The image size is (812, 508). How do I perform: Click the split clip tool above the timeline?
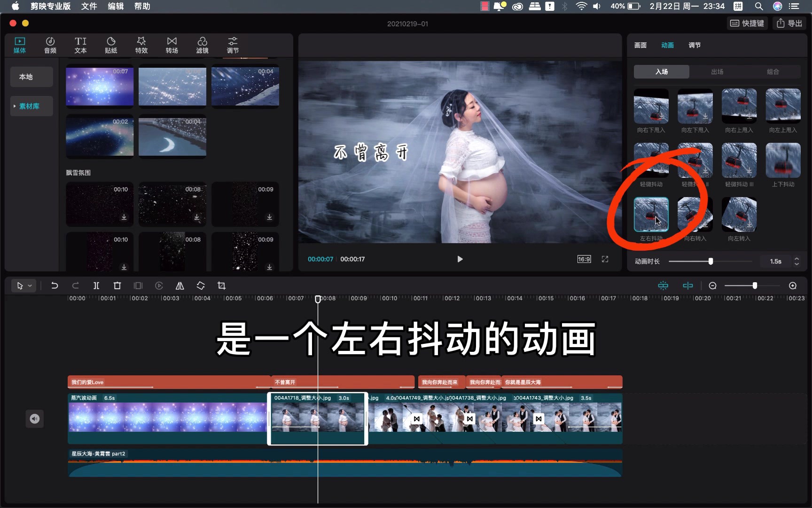[x=96, y=286]
